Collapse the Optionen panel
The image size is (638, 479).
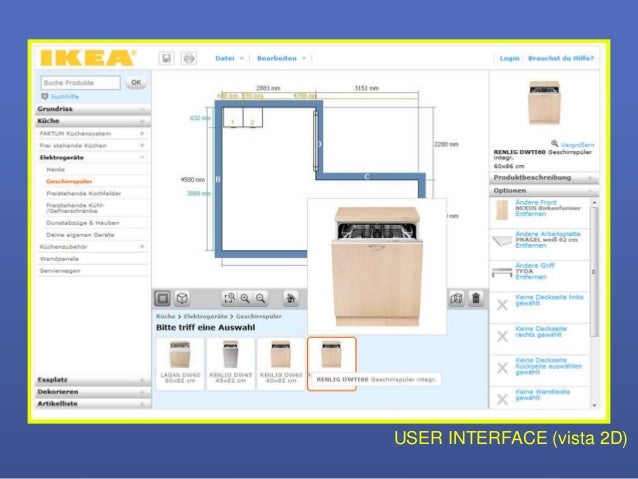tap(544, 190)
